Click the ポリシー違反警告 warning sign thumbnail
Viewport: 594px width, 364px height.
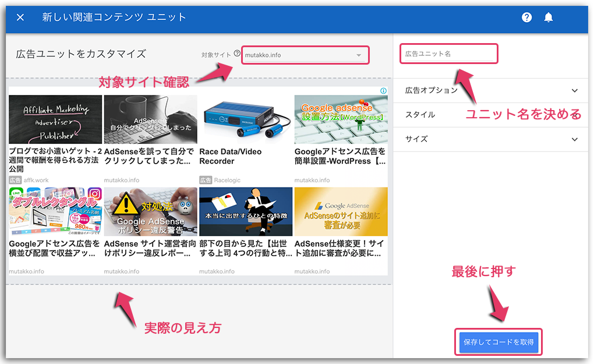(x=150, y=210)
